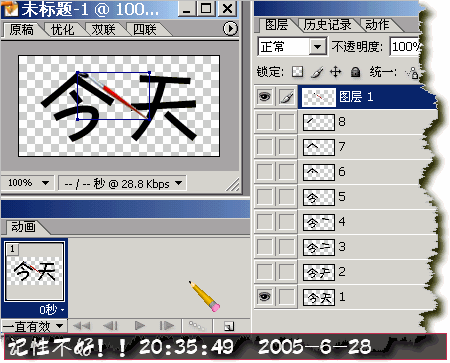
Task: Switch to the 历史记录 tab
Action: [327, 25]
